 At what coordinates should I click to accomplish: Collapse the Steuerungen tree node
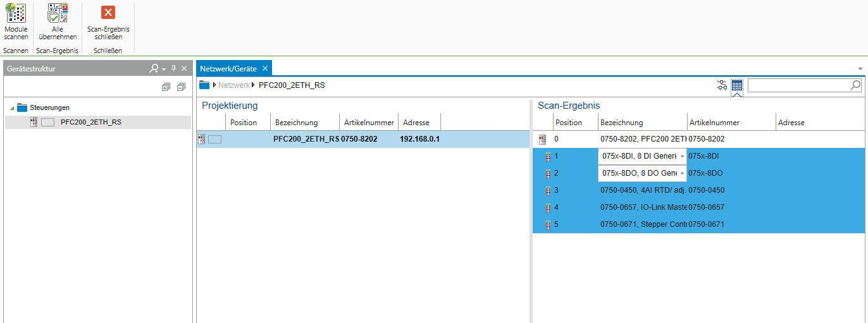coord(12,108)
